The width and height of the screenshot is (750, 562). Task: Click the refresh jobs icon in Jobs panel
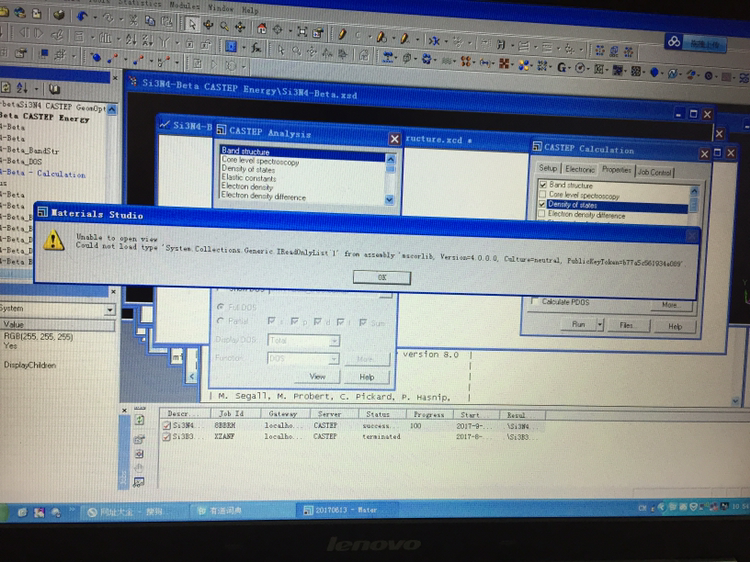tap(139, 420)
